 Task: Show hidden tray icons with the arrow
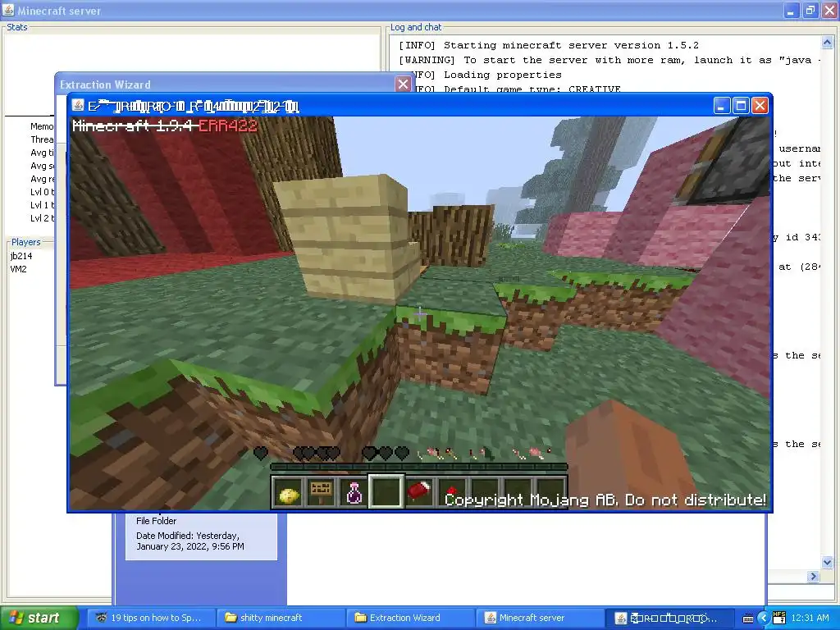click(764, 619)
